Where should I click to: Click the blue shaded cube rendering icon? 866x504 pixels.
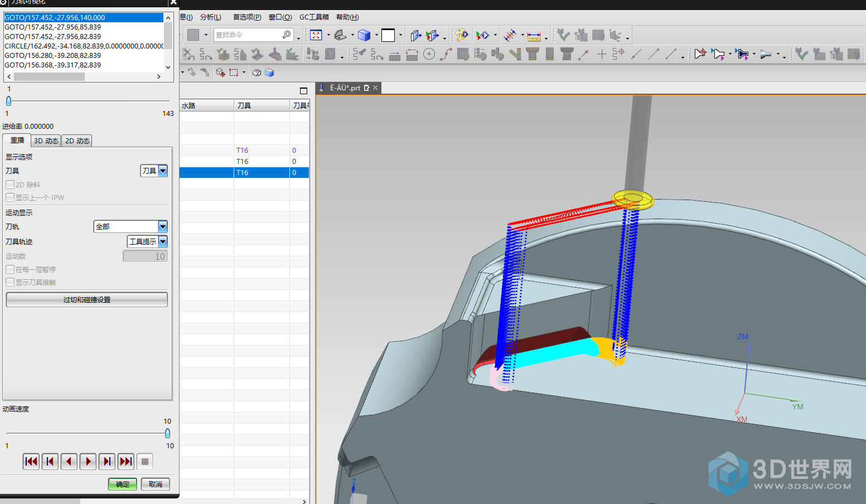[x=364, y=35]
